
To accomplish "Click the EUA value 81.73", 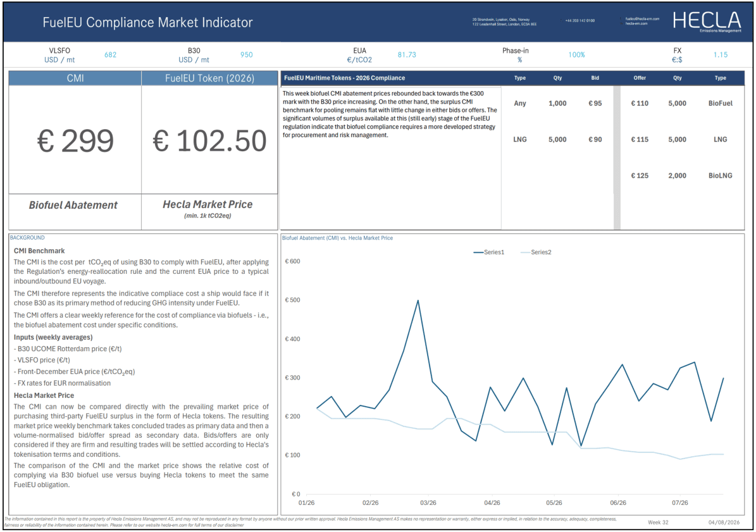I will pyautogui.click(x=406, y=55).
